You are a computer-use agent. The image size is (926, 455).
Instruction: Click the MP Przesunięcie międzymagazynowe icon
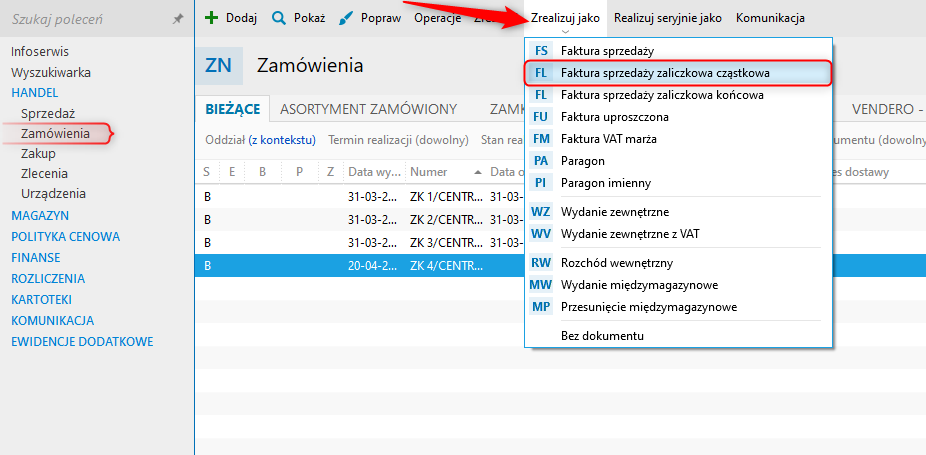541,307
